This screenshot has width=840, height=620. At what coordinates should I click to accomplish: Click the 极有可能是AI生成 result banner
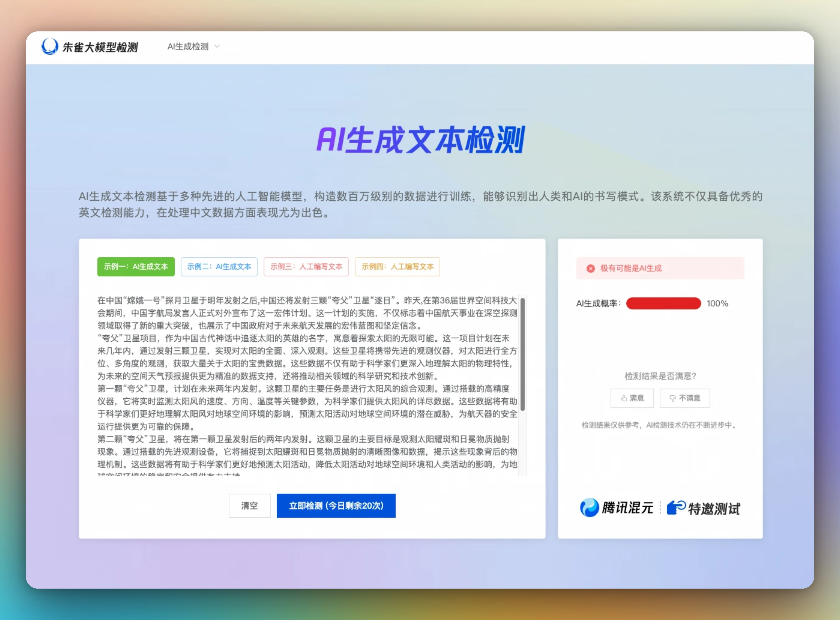(x=660, y=268)
